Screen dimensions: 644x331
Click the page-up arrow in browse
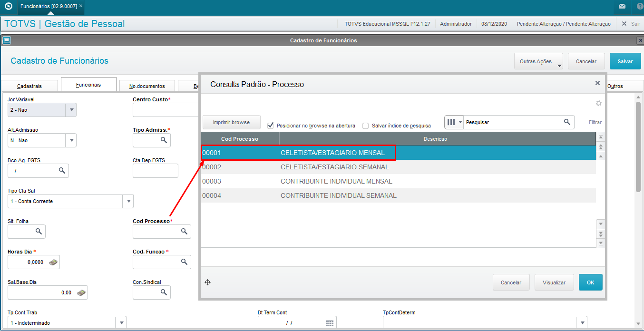tap(601, 146)
